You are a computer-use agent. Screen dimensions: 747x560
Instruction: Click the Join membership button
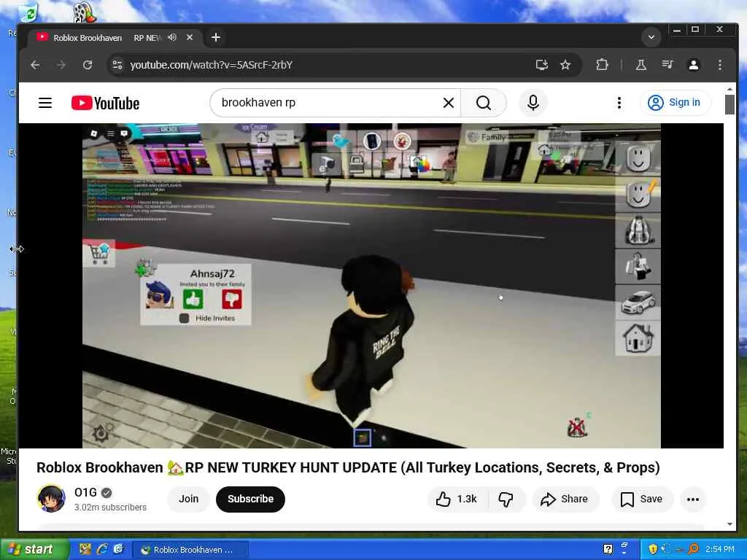coord(189,499)
